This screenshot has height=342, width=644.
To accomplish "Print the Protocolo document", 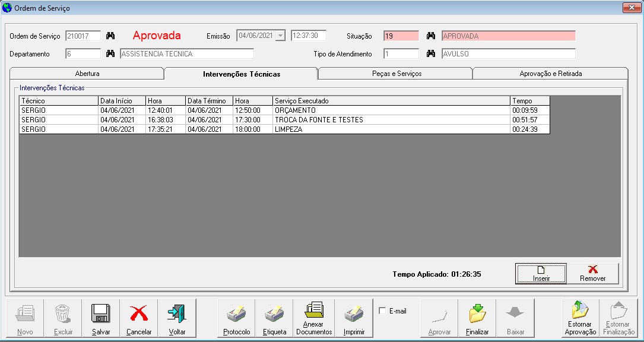I will point(236,313).
